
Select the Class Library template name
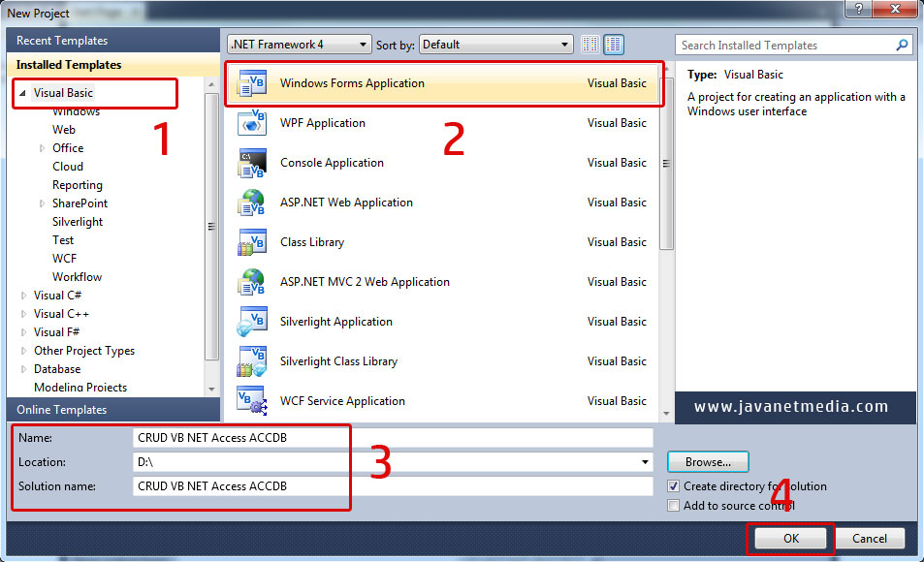(x=312, y=242)
